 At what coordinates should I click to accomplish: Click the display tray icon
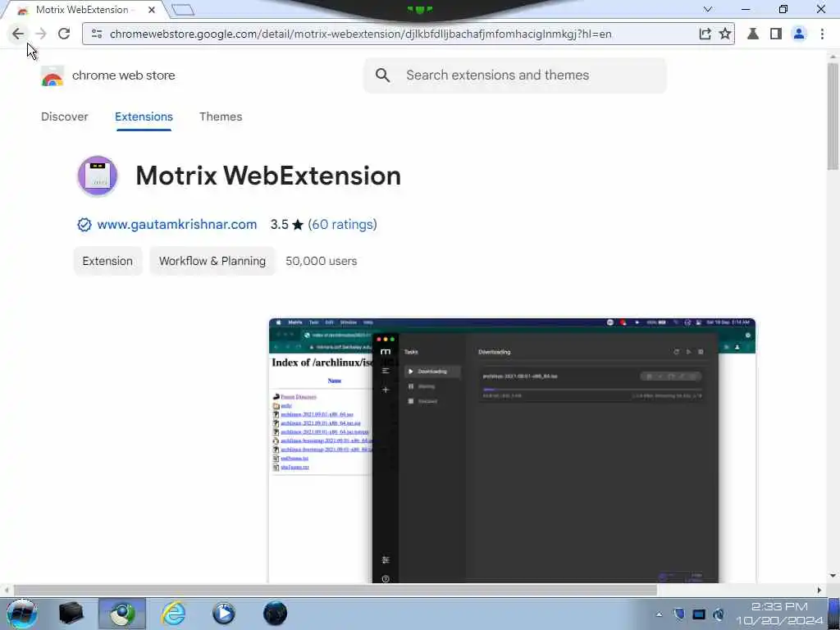[x=699, y=614]
